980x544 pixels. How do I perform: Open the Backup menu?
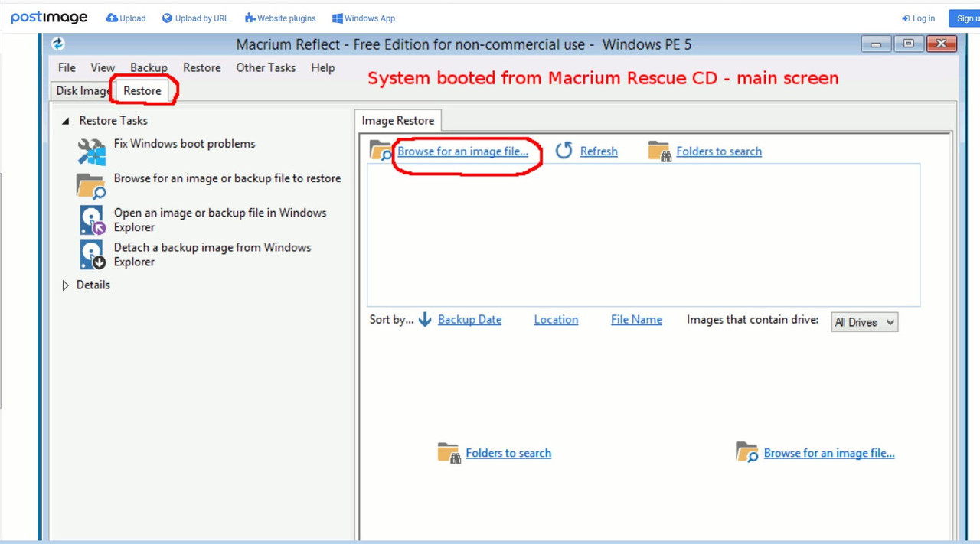149,67
